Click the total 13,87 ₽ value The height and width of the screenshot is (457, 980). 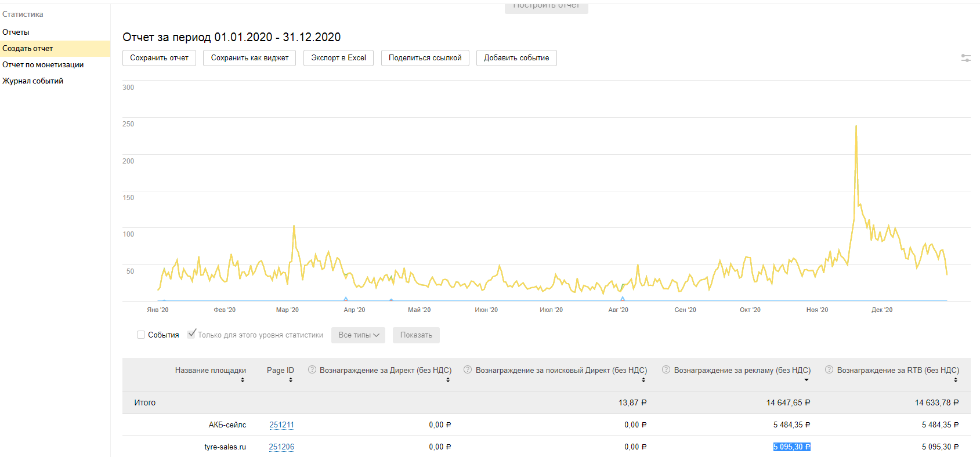click(632, 402)
